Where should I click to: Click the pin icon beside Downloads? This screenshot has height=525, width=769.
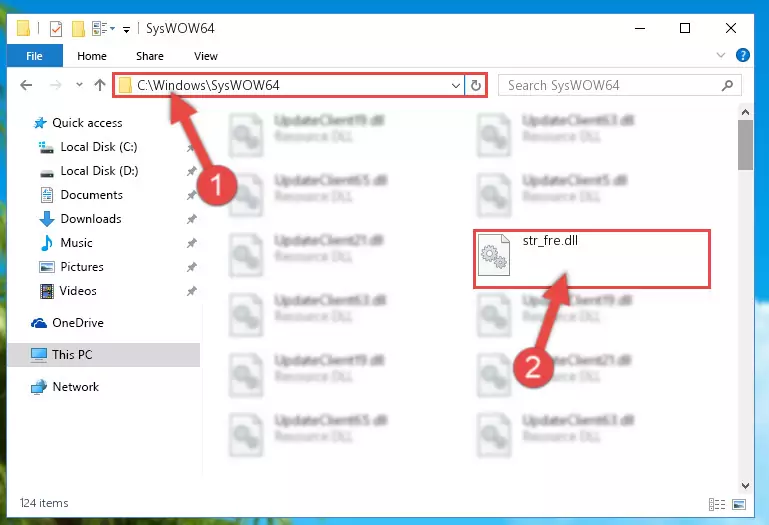point(191,219)
